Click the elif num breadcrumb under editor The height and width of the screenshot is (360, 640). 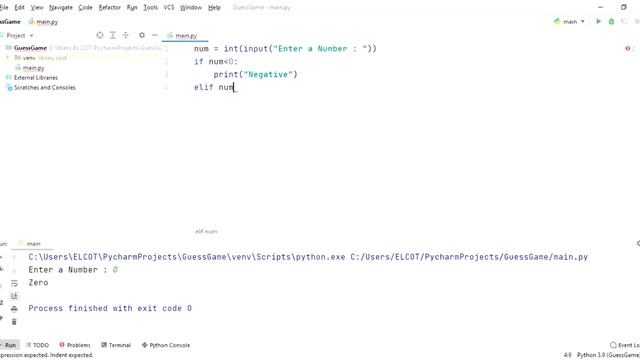pos(206,231)
